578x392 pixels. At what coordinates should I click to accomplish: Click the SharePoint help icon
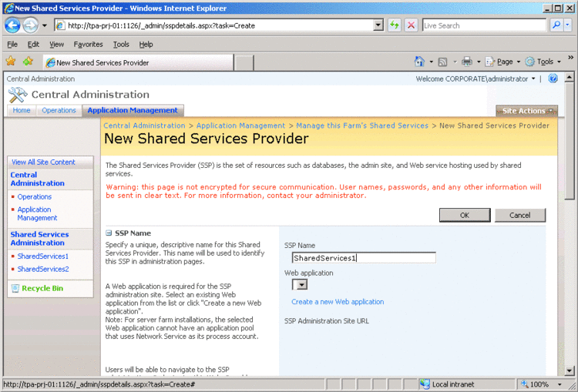pos(553,79)
